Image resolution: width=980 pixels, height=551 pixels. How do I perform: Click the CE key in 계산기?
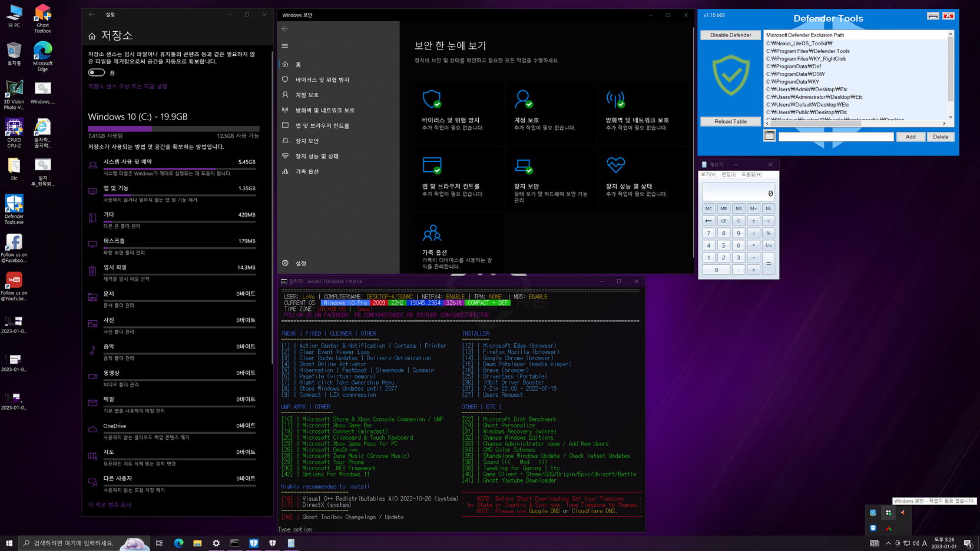[724, 221]
